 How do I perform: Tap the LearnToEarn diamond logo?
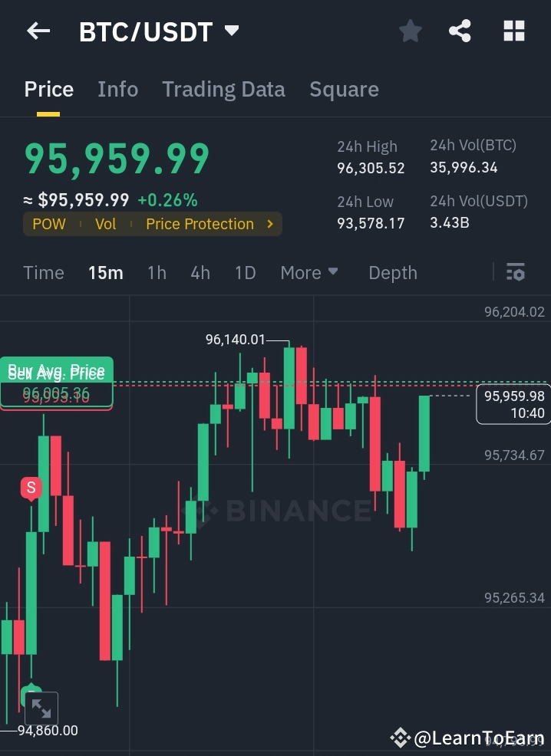click(x=400, y=738)
